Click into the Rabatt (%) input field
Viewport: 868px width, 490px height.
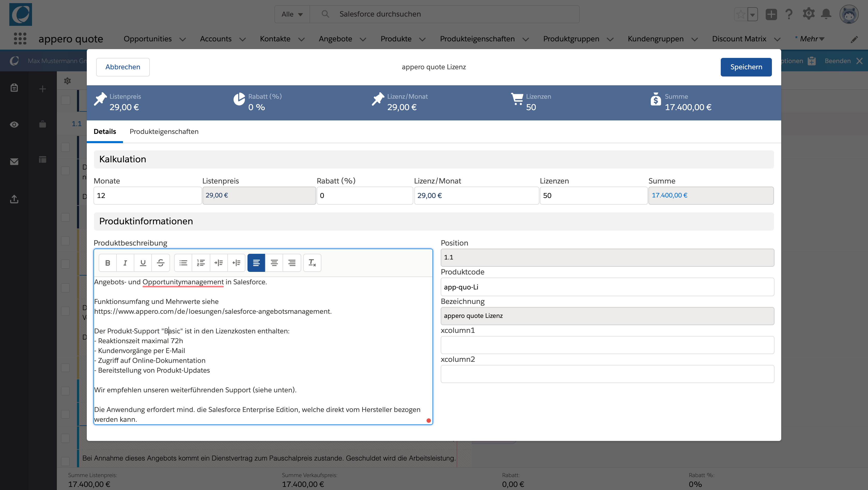[x=364, y=195]
